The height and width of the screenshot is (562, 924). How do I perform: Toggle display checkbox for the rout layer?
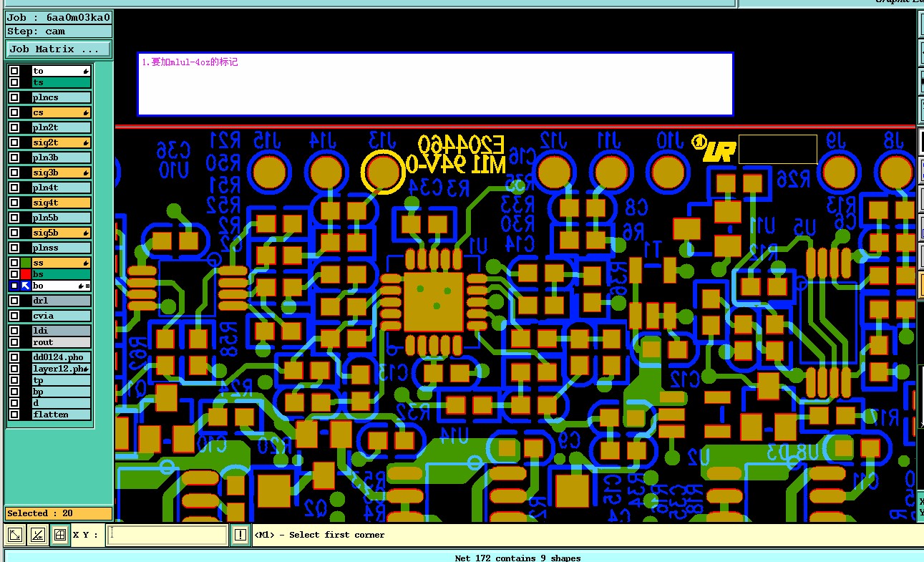(x=14, y=342)
